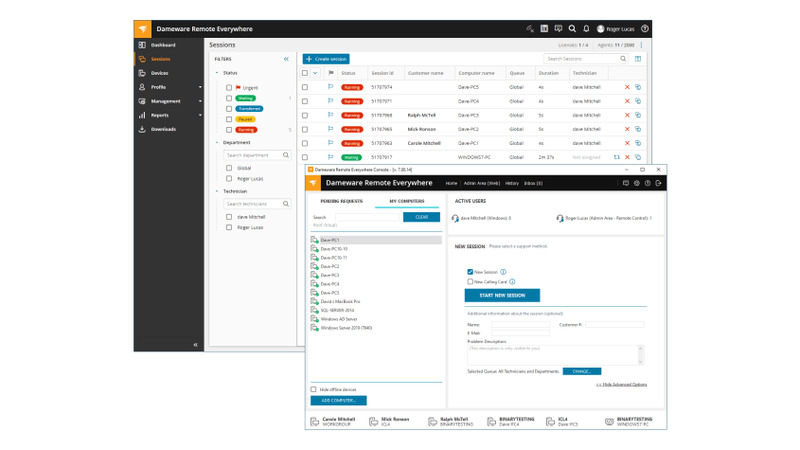Open the help icon beside Roger Lucas
Image resolution: width=800 pixels, height=450 pixels.
pos(645,29)
